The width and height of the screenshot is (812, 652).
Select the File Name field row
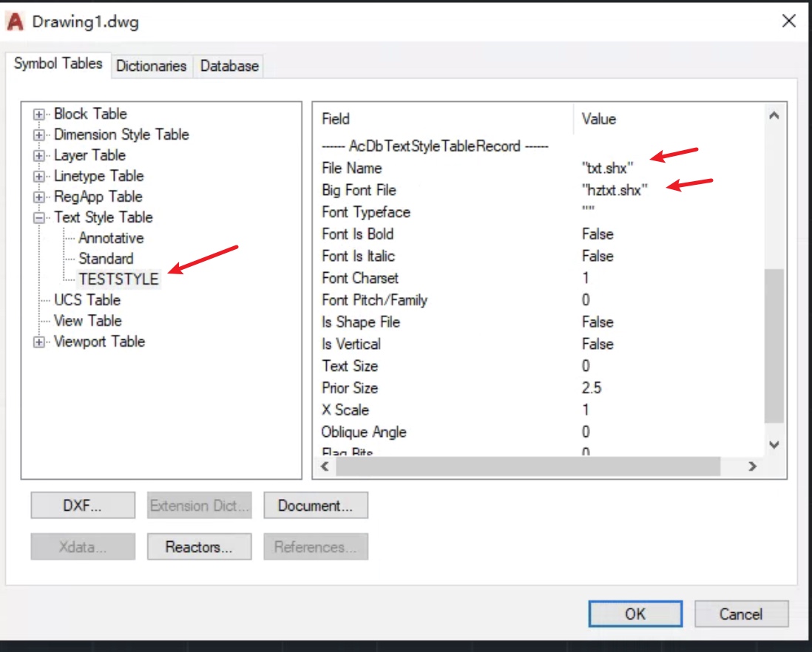538,169
